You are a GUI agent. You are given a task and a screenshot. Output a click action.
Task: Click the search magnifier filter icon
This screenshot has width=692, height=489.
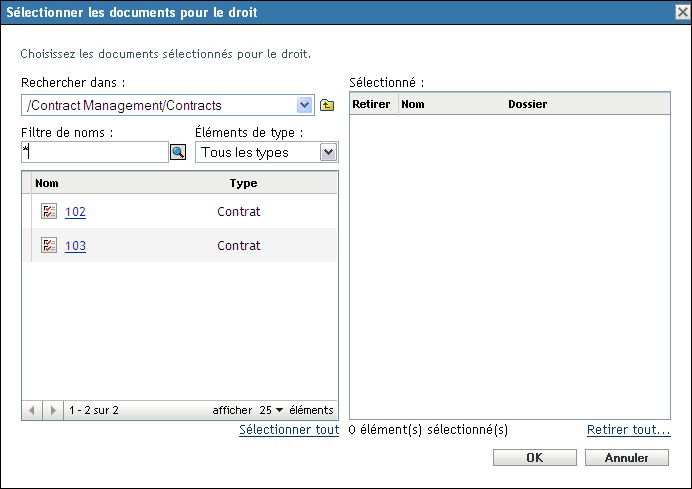click(178, 152)
